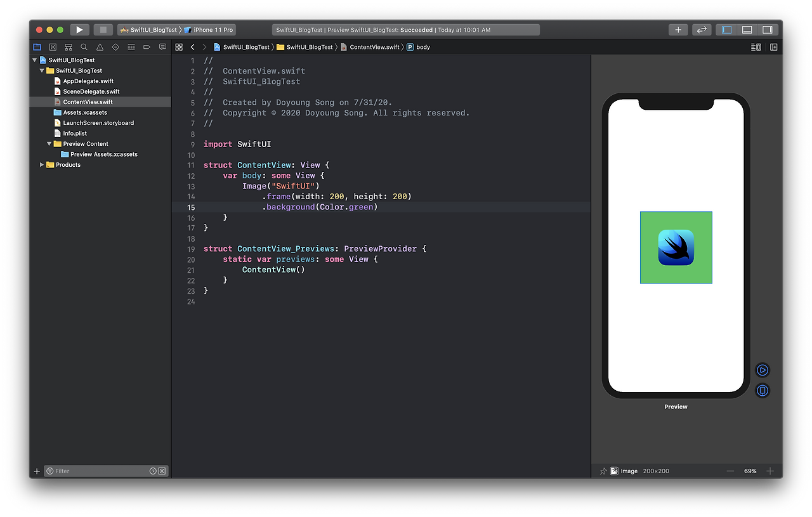Image resolution: width=812 pixels, height=517 pixels.
Task: Collapse the SwiftUI_BlogTest project root in navigator
Action: point(35,60)
